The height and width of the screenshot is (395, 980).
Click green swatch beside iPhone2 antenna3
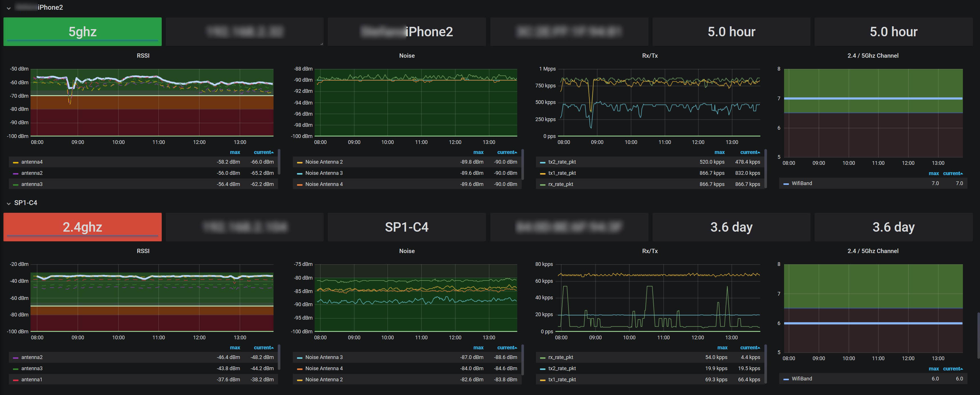[16, 184]
